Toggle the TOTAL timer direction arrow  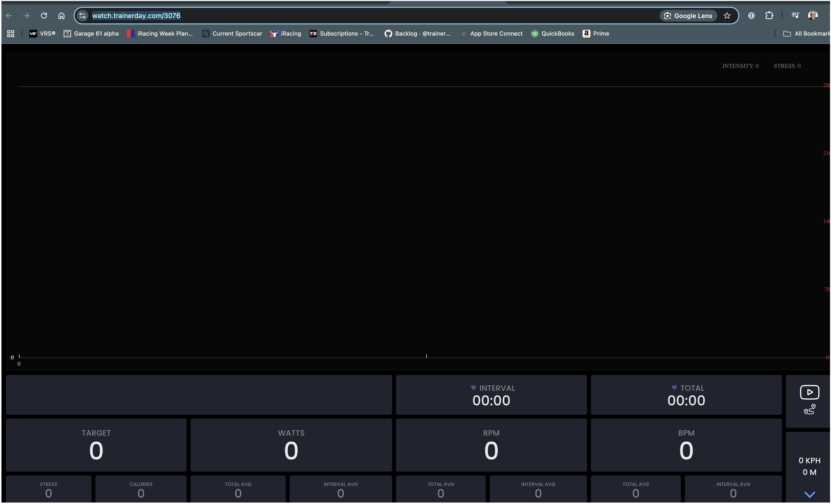tap(674, 388)
